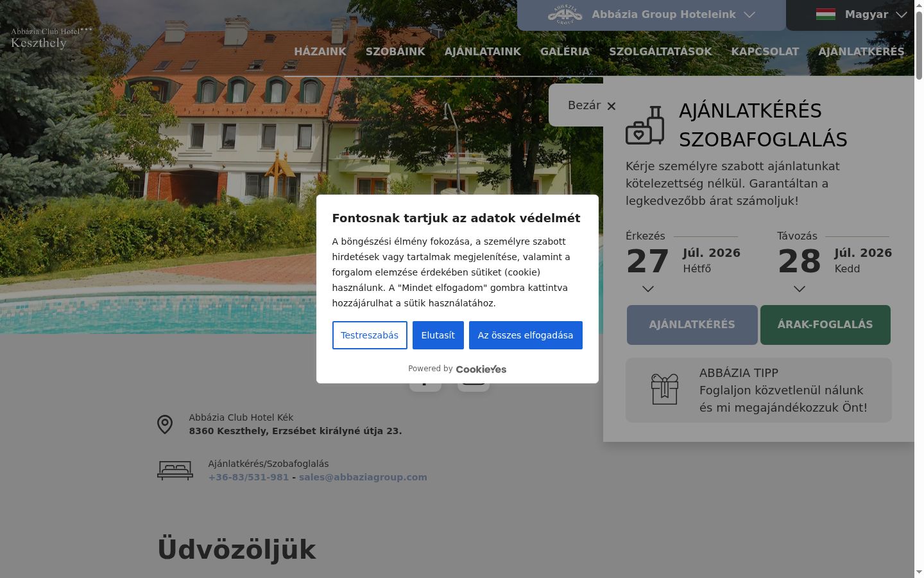Viewport: 924px width, 578px height.
Task: Click the ABBÁZIA TIPP text
Action: [739, 373]
